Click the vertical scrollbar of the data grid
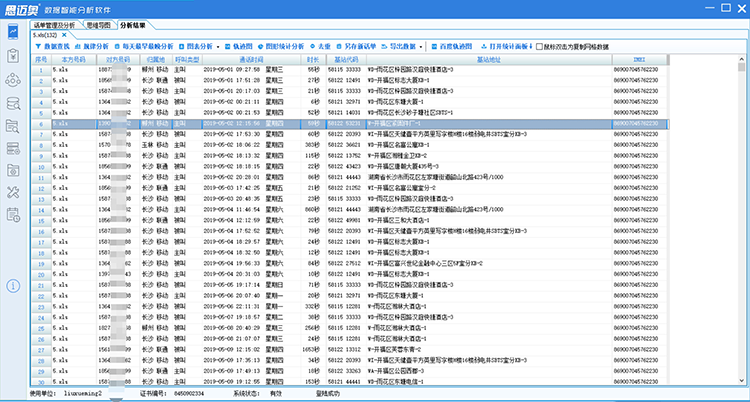Viewport: 750px width, 402px height. pyautogui.click(x=743, y=200)
